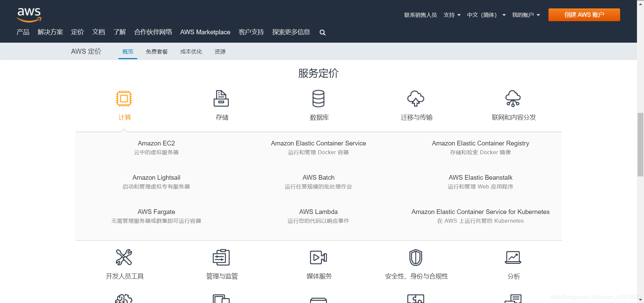
Task: Switch to the 资源 tab
Action: pos(220,51)
